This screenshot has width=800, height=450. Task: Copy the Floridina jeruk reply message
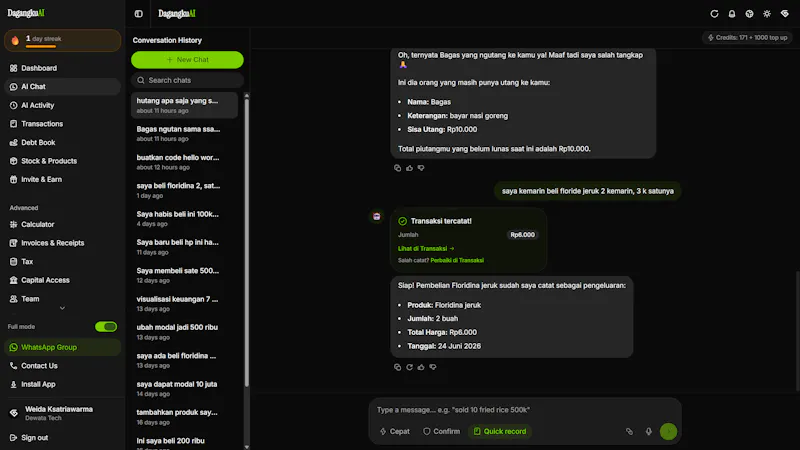coord(397,367)
